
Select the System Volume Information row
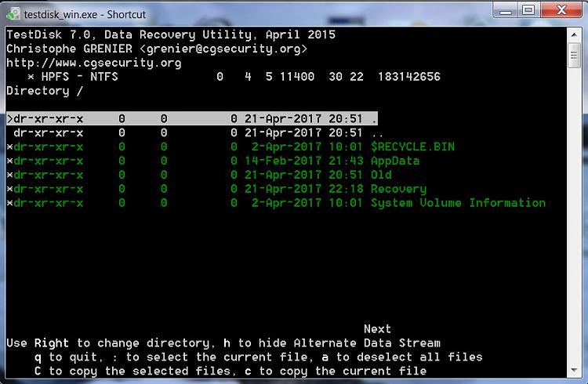click(x=276, y=203)
